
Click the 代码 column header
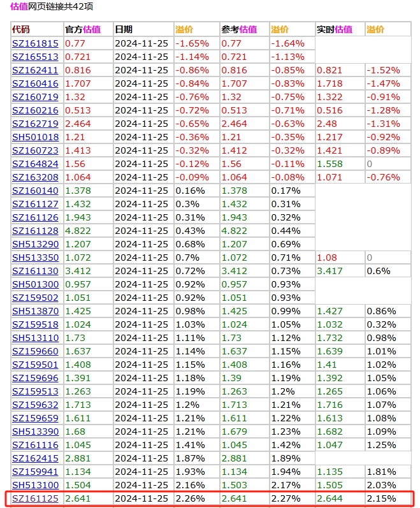tap(21, 29)
